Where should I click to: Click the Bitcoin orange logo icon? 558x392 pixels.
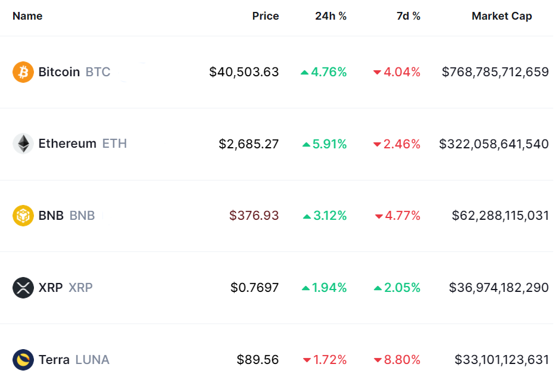tap(23, 72)
